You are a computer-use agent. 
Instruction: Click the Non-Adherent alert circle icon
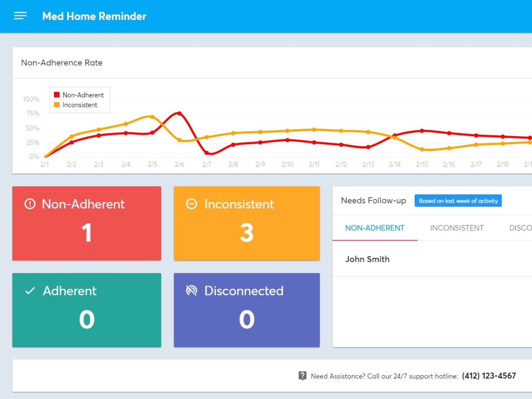pos(30,204)
